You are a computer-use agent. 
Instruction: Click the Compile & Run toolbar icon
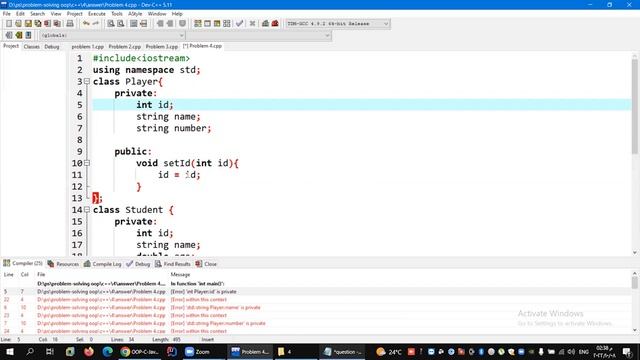pyautogui.click(x=217, y=24)
